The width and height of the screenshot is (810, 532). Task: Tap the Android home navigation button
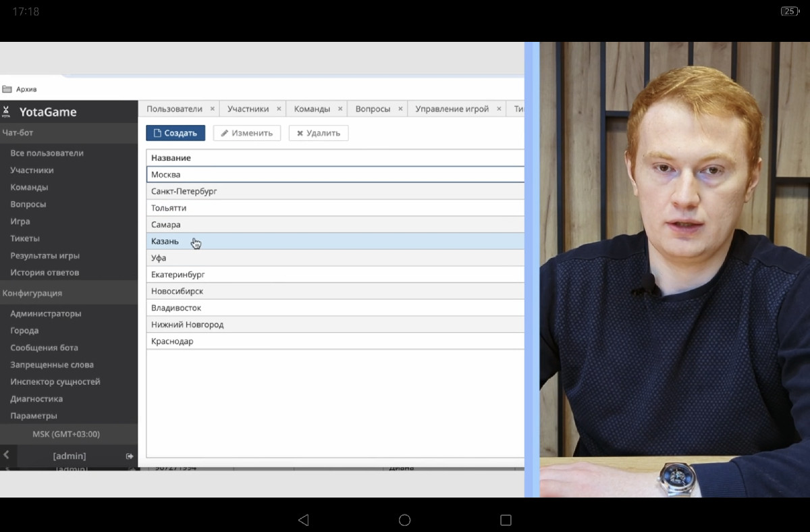pos(404,520)
